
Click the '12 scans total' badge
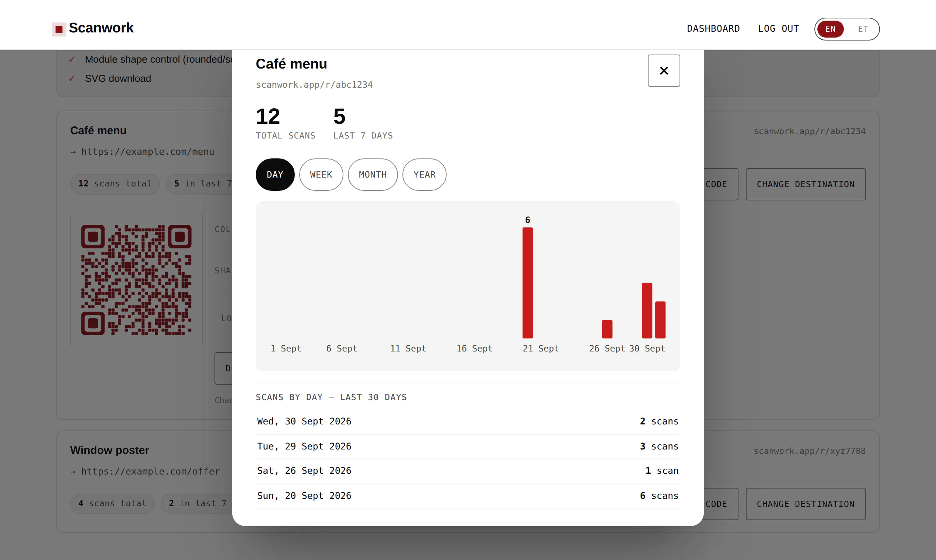pos(115,184)
